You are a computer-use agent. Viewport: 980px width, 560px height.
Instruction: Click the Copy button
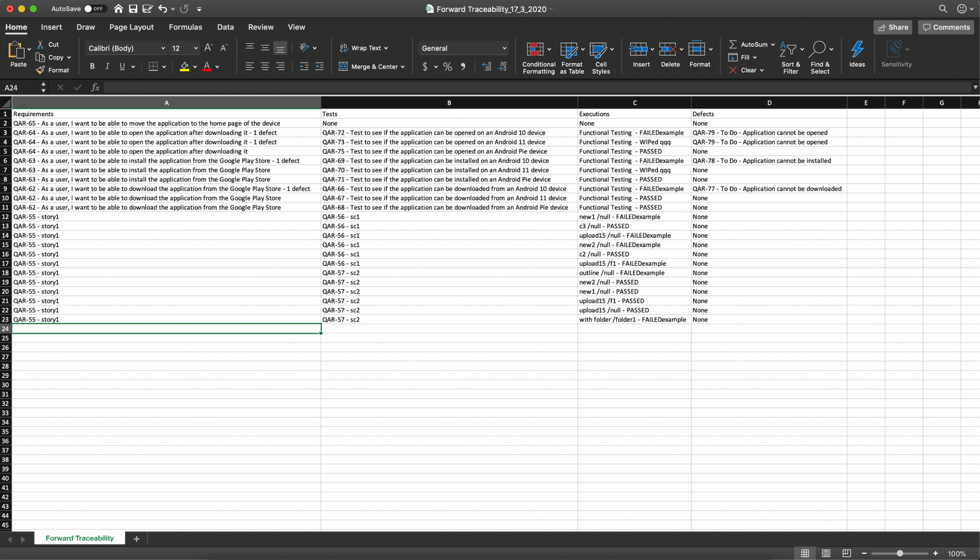coord(51,57)
